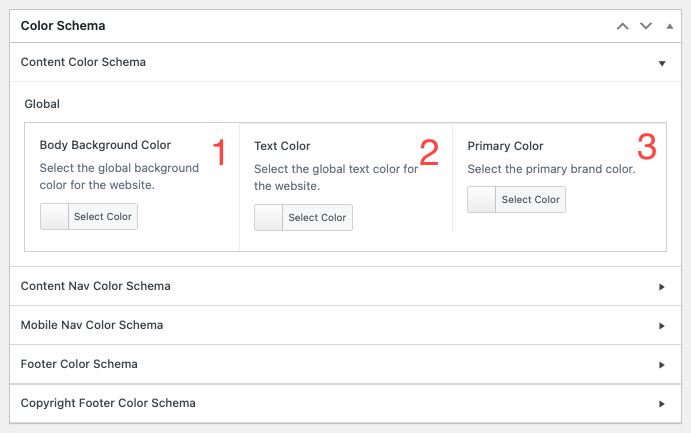The height and width of the screenshot is (433, 691).
Task: Open the Content Nav Color Schema section
Action: [95, 286]
